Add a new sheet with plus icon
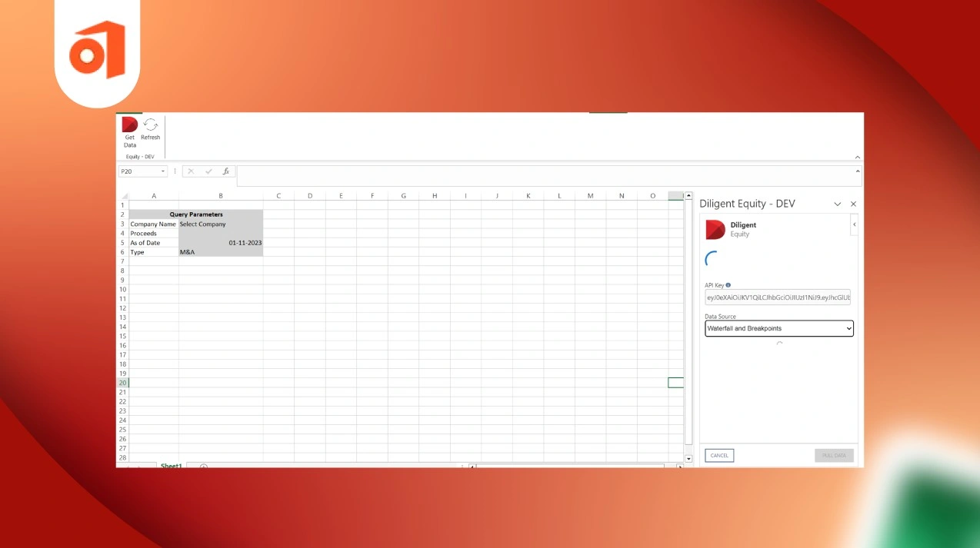980x548 pixels. coord(204,467)
